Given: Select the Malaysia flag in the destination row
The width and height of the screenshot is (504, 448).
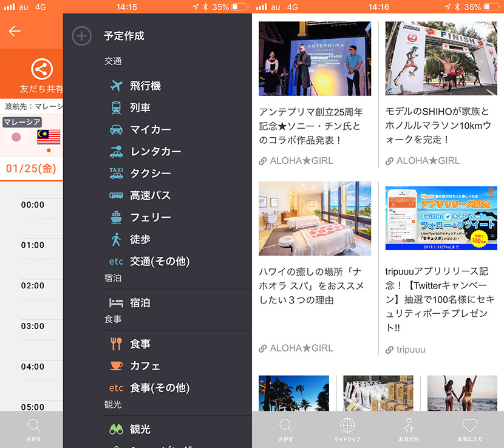Looking at the screenshot, I should [x=49, y=137].
